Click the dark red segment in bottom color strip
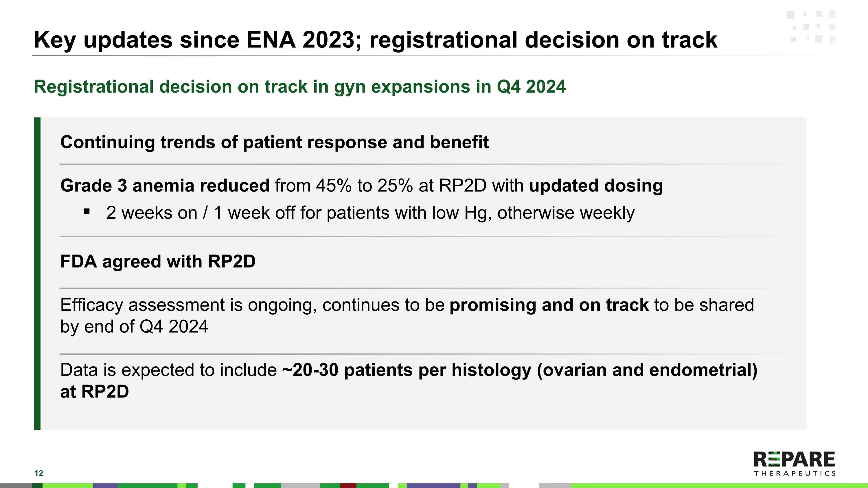Screen dimensions: 868x488 (348, 486)
